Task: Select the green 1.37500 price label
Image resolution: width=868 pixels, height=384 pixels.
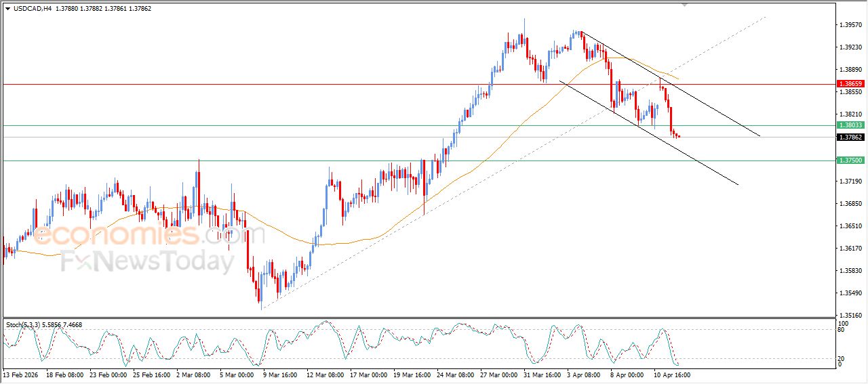Action: (850, 161)
